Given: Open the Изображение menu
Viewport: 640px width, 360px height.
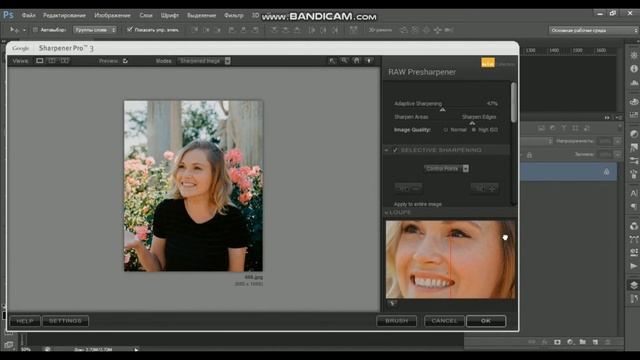Looking at the screenshot, I should (112, 16).
